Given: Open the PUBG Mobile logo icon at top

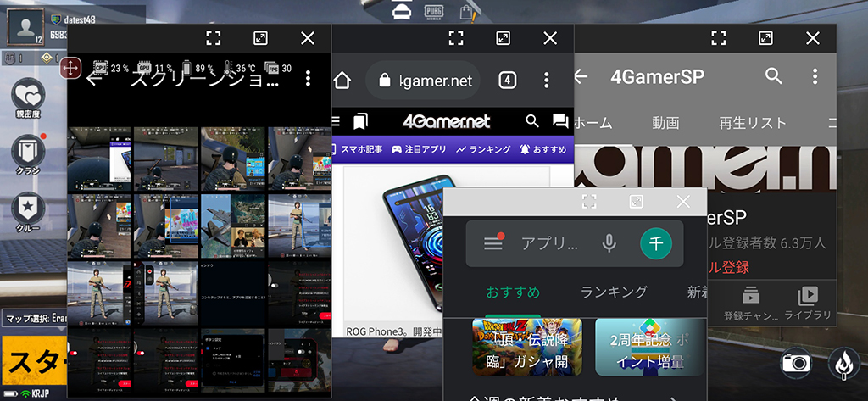Looking at the screenshot, I should (x=435, y=10).
